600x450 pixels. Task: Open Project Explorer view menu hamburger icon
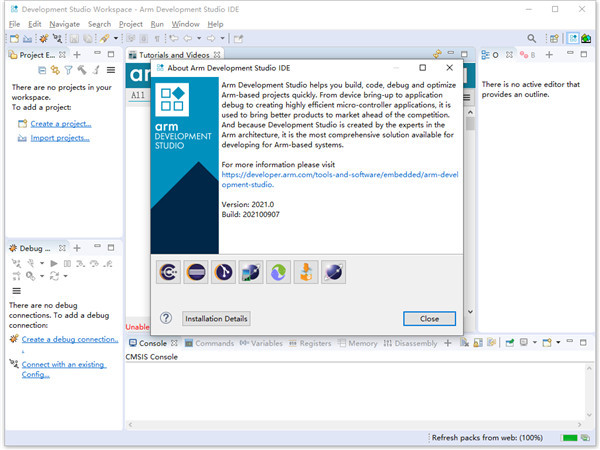coord(111,70)
